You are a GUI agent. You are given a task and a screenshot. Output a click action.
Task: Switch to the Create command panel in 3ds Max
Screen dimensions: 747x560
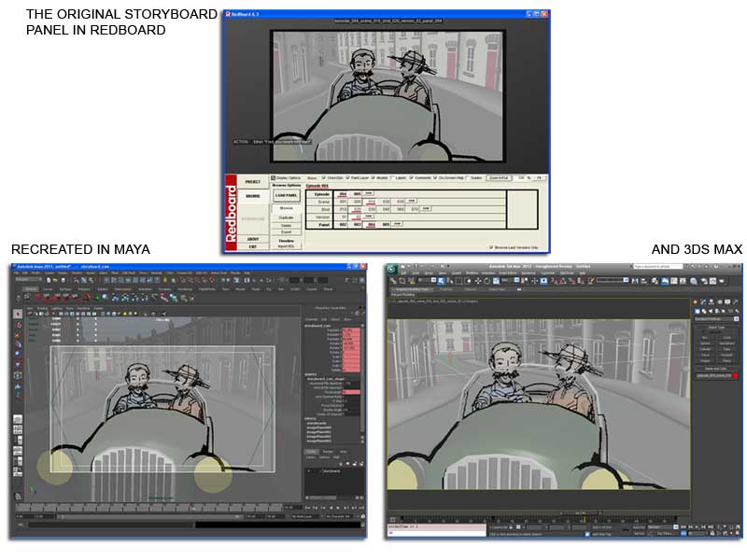(x=695, y=301)
